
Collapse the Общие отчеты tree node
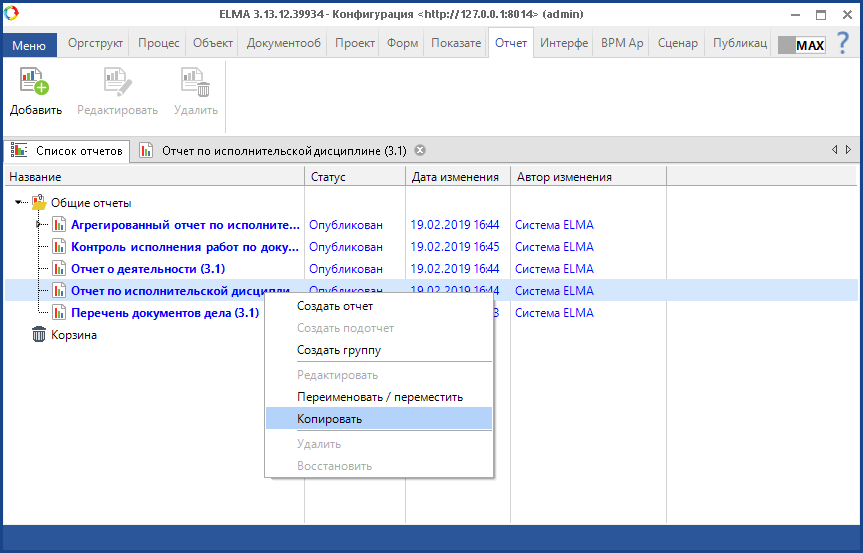click(x=20, y=203)
